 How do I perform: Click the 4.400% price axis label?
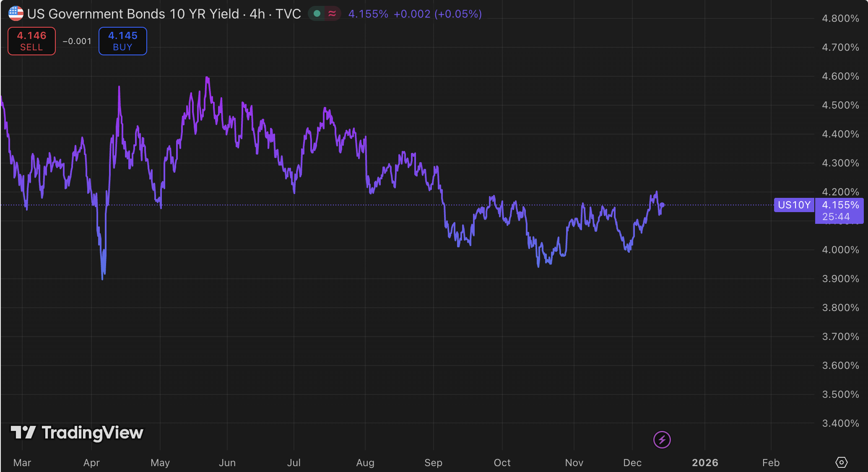(840, 134)
